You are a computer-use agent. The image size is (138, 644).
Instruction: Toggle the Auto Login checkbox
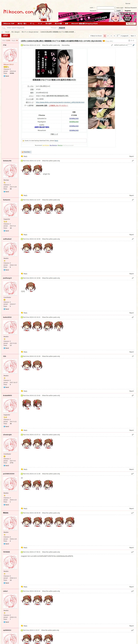point(115,8)
